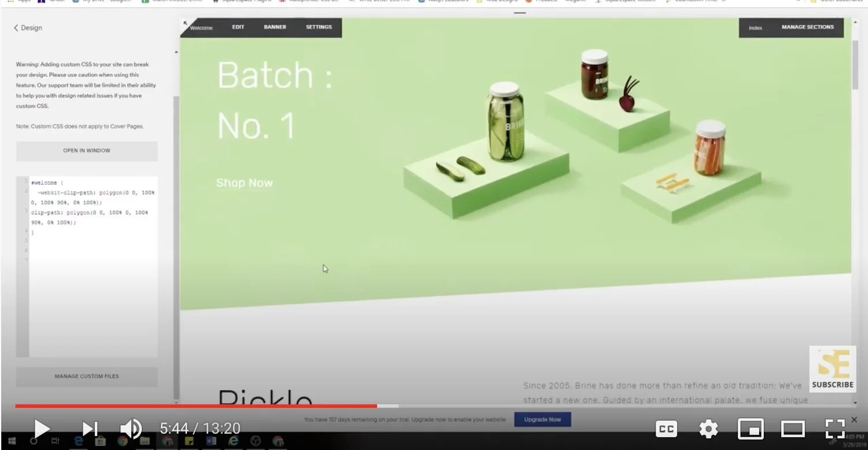This screenshot has width=868, height=450.
Task: Open Sticky Notes taskbar icon
Action: tap(189, 441)
